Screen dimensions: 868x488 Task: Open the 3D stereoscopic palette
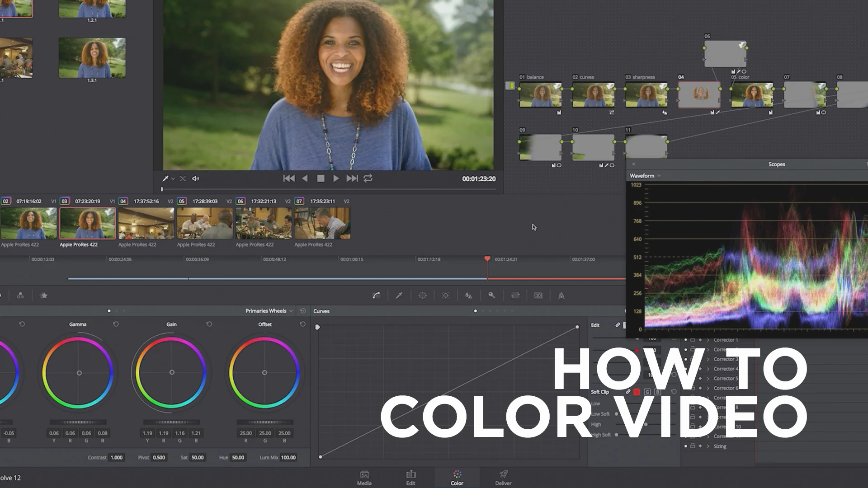coord(538,296)
